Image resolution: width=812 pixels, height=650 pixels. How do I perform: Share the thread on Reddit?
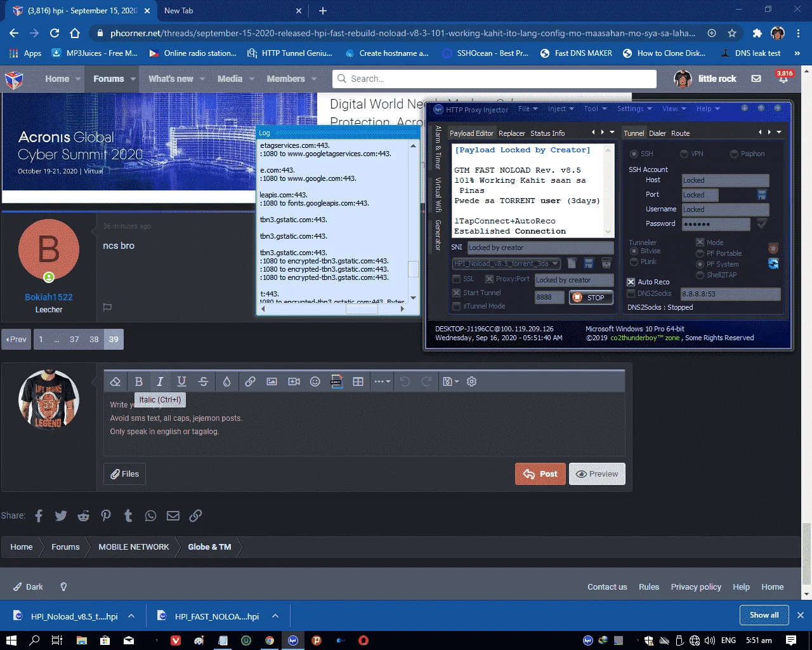coord(83,515)
